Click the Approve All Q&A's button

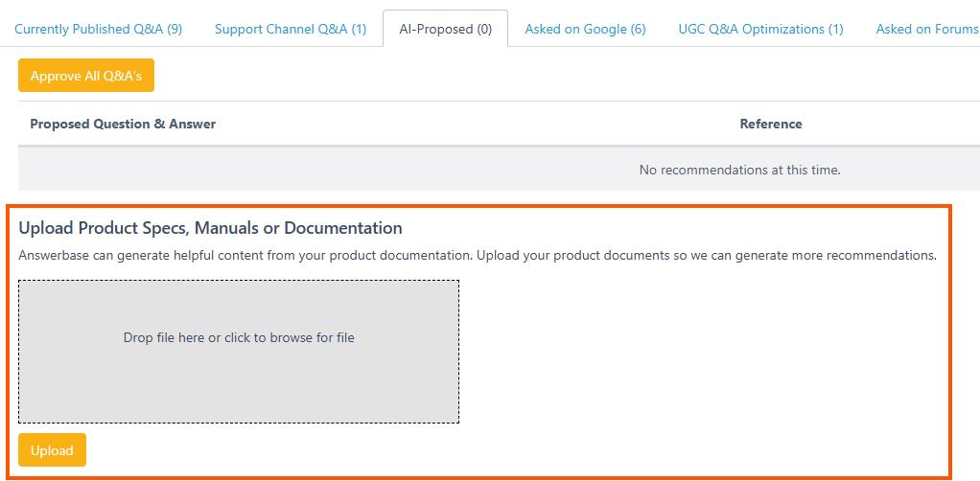[86, 76]
